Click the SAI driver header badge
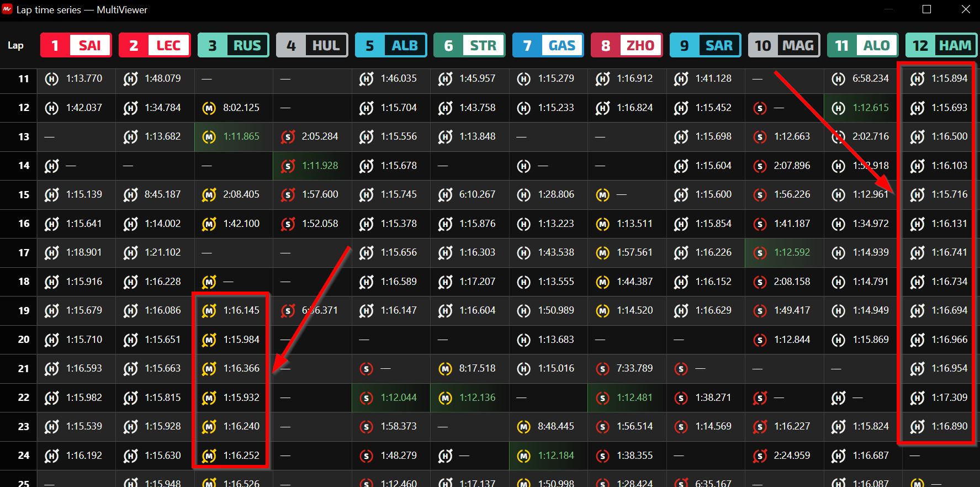 (x=76, y=45)
